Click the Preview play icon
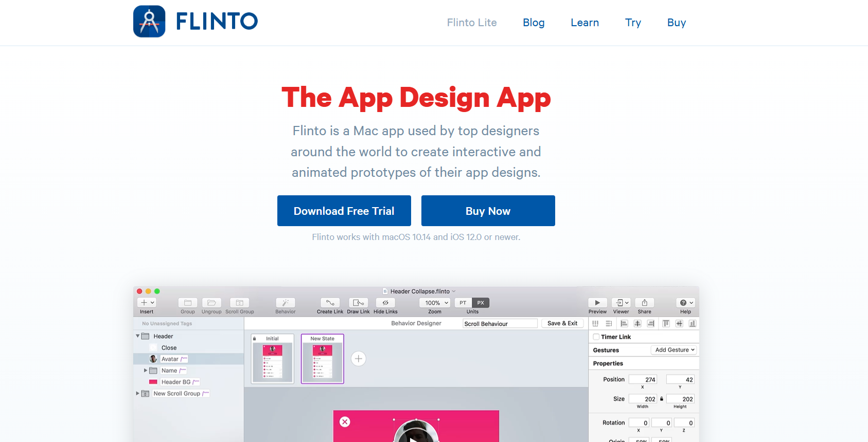Viewport: 868px width, 442px height. pyautogui.click(x=597, y=303)
